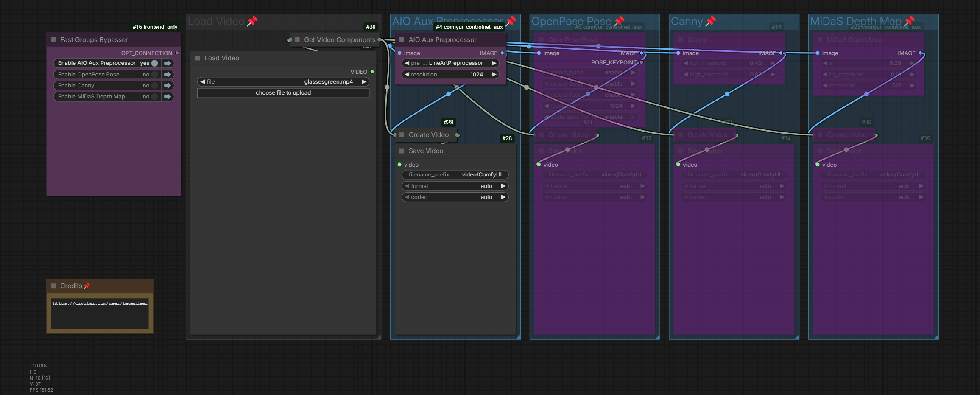Click the resolution value 1024 on AIO Aux Preprocessor
980x395 pixels.
click(x=477, y=74)
